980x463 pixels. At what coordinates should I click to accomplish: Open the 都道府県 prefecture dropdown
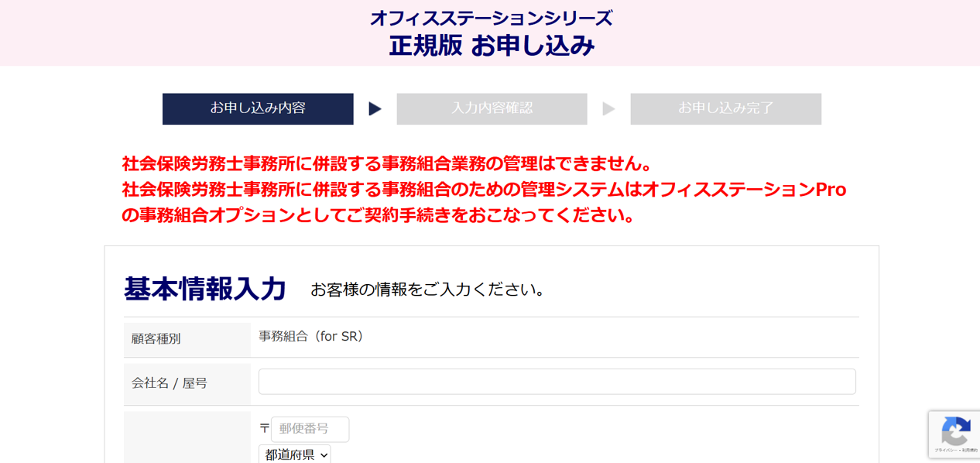click(295, 454)
